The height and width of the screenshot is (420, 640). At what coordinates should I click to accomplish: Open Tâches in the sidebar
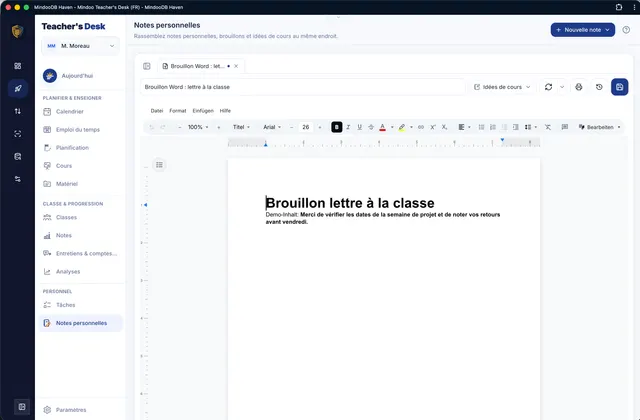(81, 305)
